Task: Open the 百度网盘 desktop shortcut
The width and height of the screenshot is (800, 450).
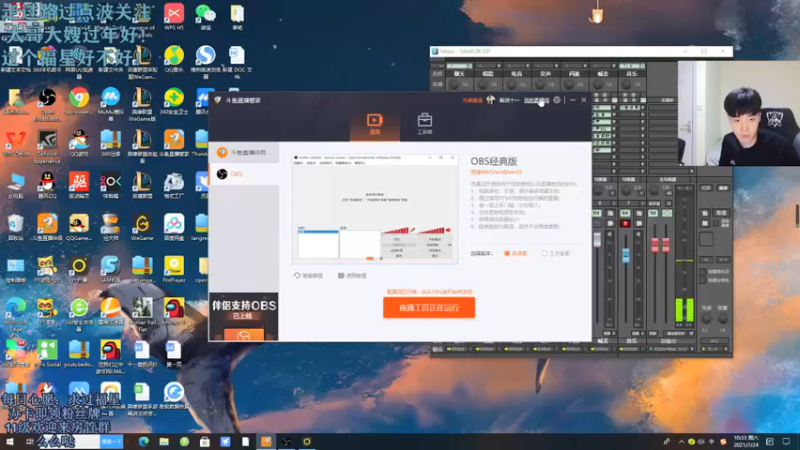Action: click(x=174, y=228)
